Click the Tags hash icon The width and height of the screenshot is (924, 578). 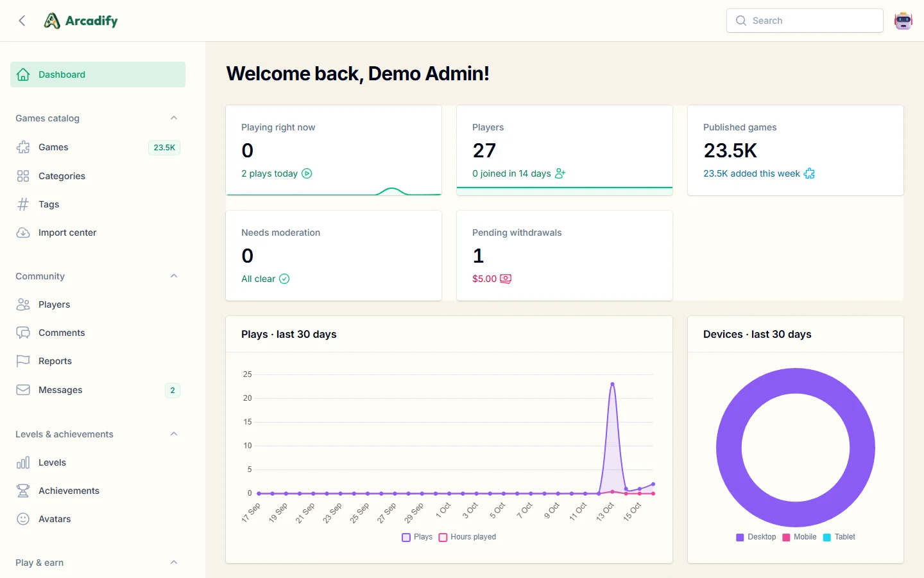23,204
